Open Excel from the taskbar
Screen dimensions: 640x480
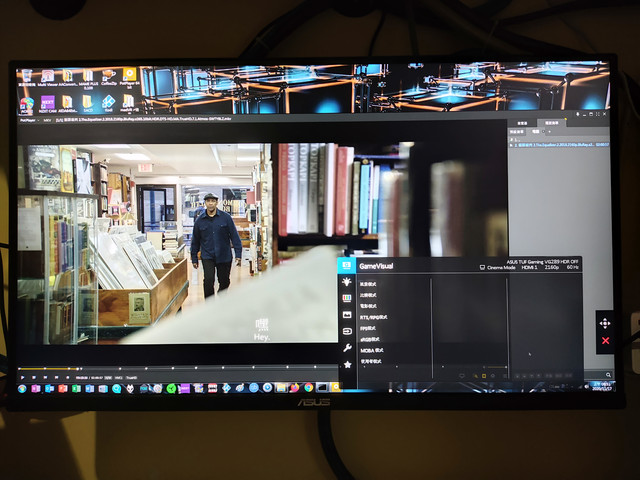[x=76, y=389]
